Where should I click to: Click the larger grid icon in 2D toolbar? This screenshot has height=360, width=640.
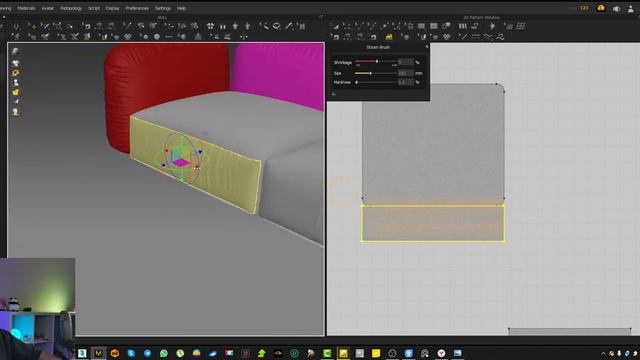(521, 26)
